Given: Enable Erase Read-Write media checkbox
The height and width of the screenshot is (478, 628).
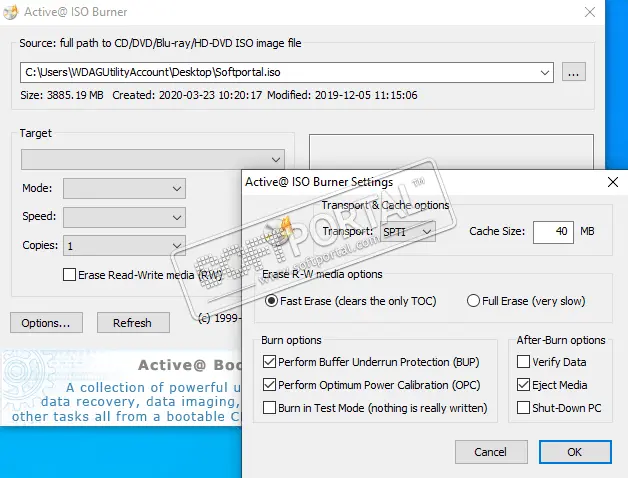Looking at the screenshot, I should [69, 274].
